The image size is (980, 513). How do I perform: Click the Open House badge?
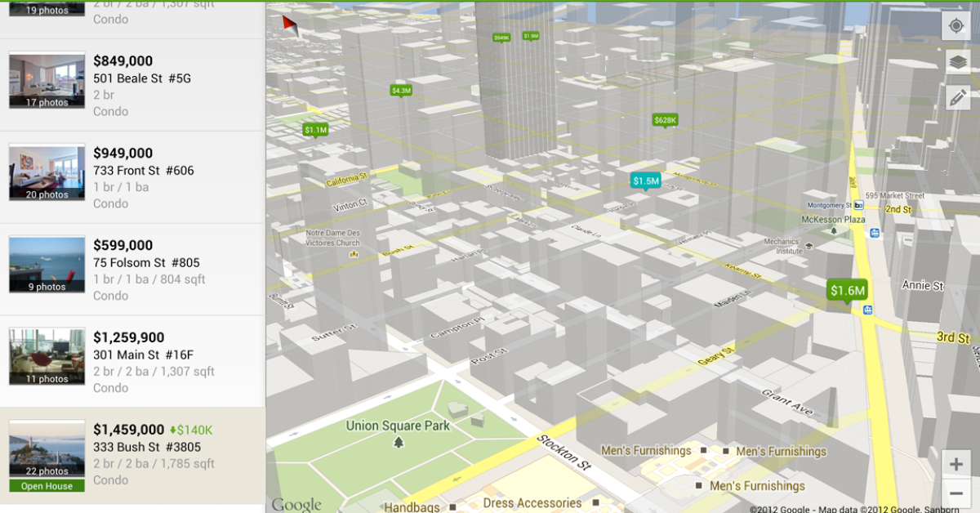[x=47, y=486]
